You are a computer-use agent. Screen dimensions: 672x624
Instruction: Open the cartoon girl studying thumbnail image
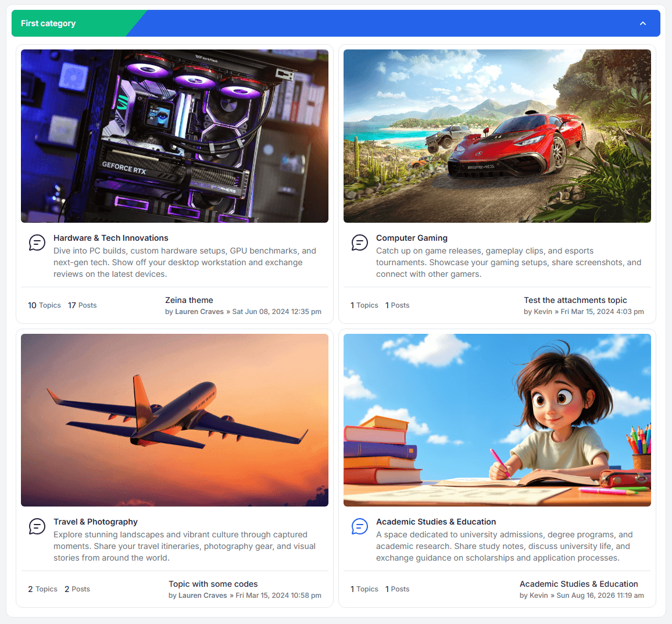pyautogui.click(x=497, y=420)
